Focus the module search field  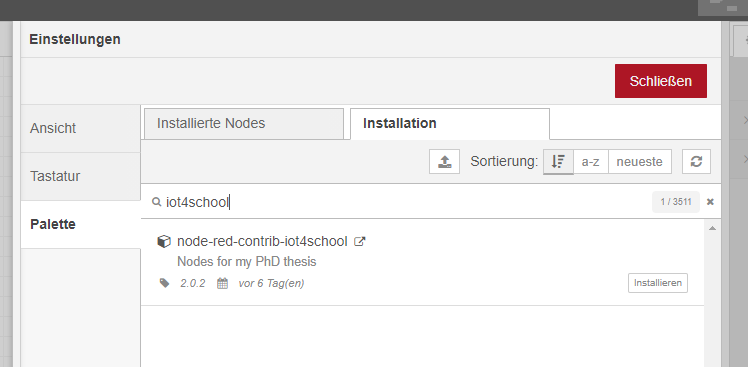(405, 202)
